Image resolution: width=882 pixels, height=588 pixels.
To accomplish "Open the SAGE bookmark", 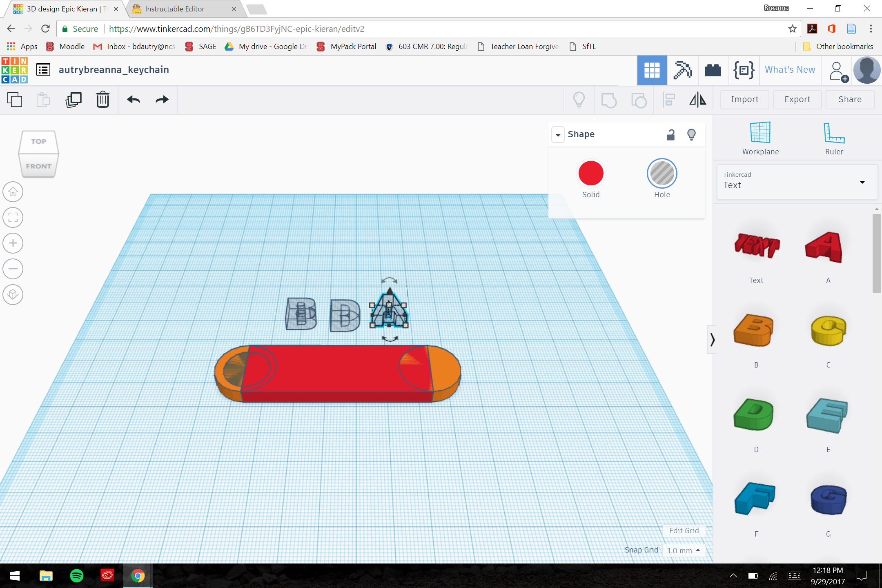I will [201, 47].
